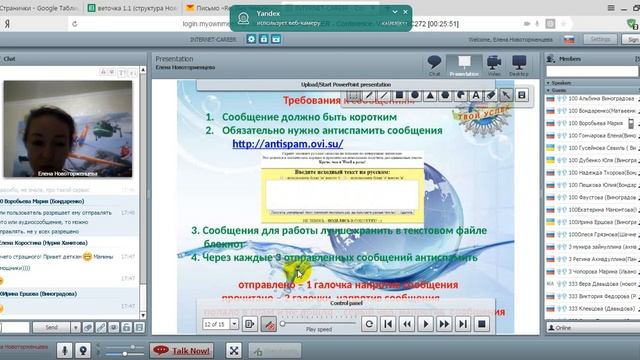Select the text 'A' annotation tool
The image size is (640, 360).
point(476,96)
